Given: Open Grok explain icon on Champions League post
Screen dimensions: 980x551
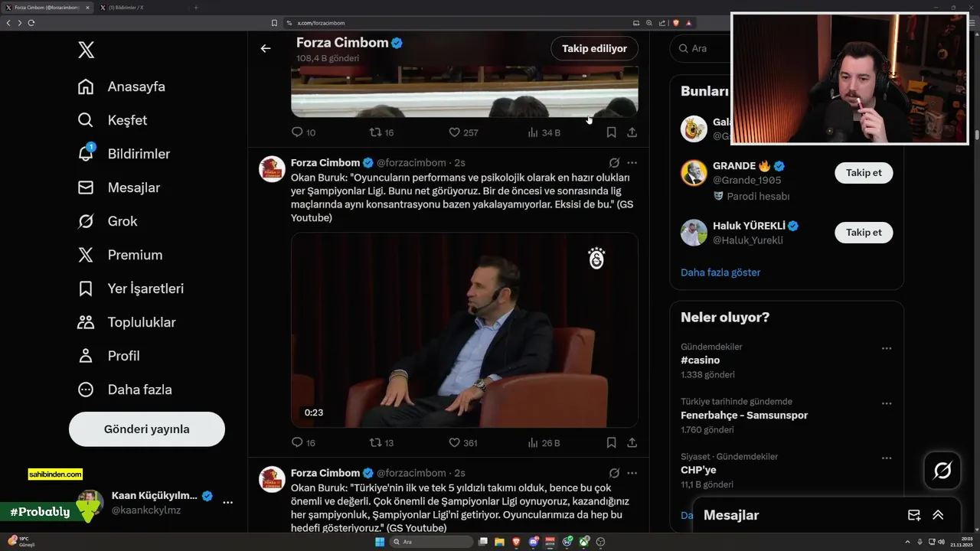Looking at the screenshot, I should click(614, 163).
